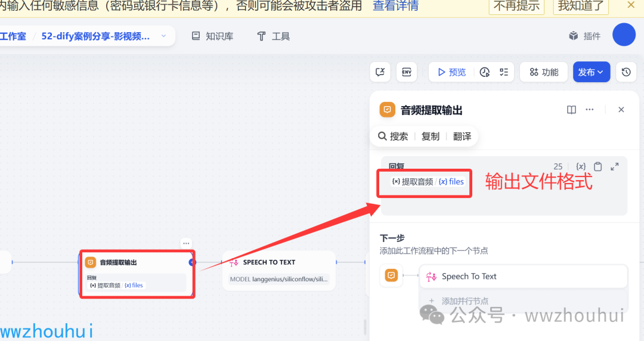644x341 pixels.
Task: Open the 查看详情 link in warning banner
Action: tap(395, 6)
